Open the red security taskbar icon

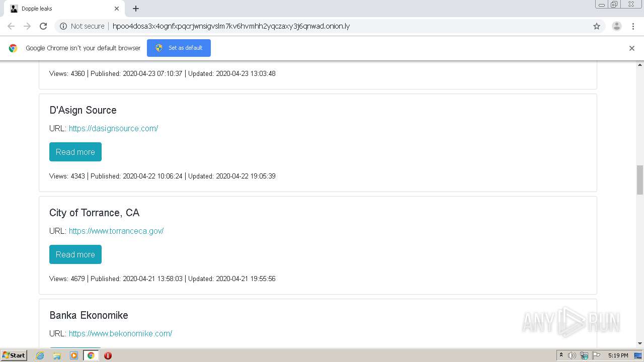click(x=108, y=355)
